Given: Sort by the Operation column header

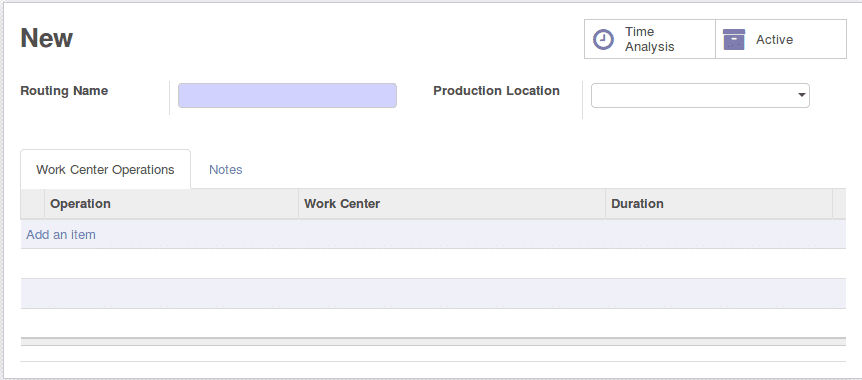Looking at the screenshot, I should 172,204.
